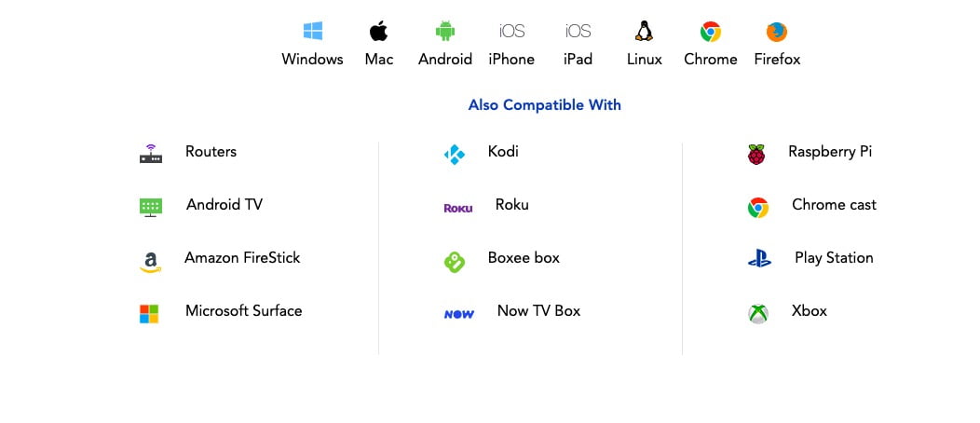Open the Android TV link
980x423 pixels.
click(x=225, y=205)
